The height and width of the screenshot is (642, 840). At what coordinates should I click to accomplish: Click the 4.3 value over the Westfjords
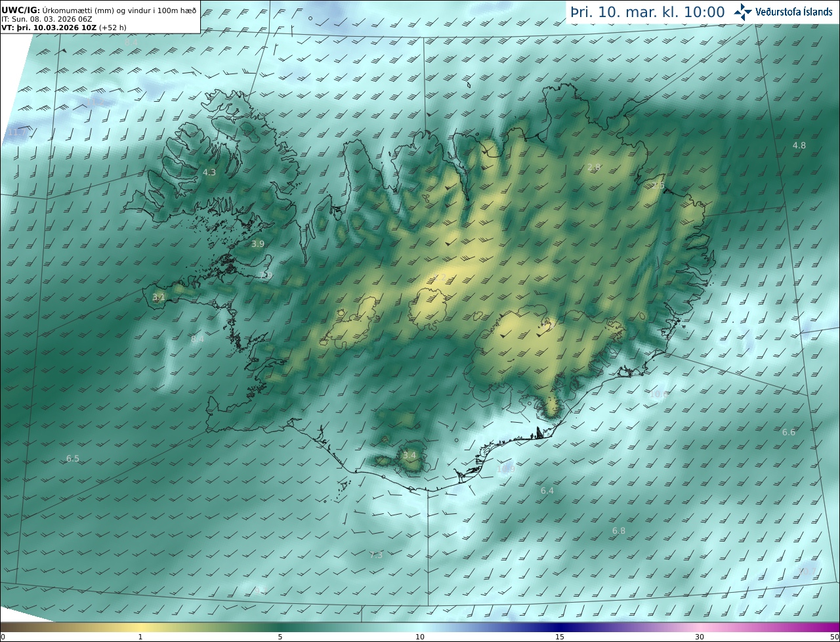[x=209, y=173]
